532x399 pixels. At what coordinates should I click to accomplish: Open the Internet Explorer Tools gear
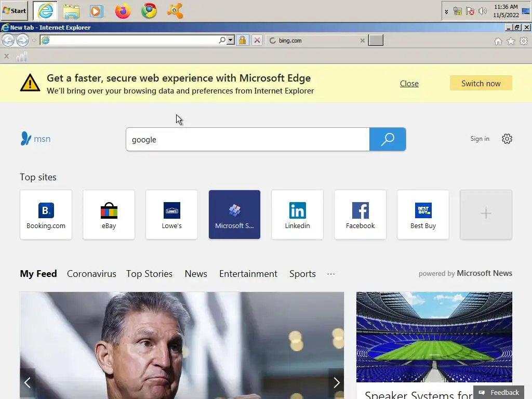524,41
